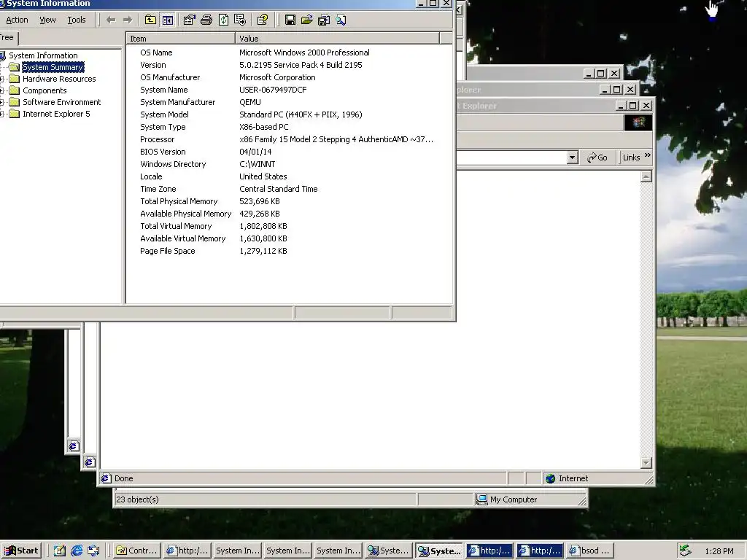Expand the Internet Explorer 5 tree node

click(x=2, y=114)
